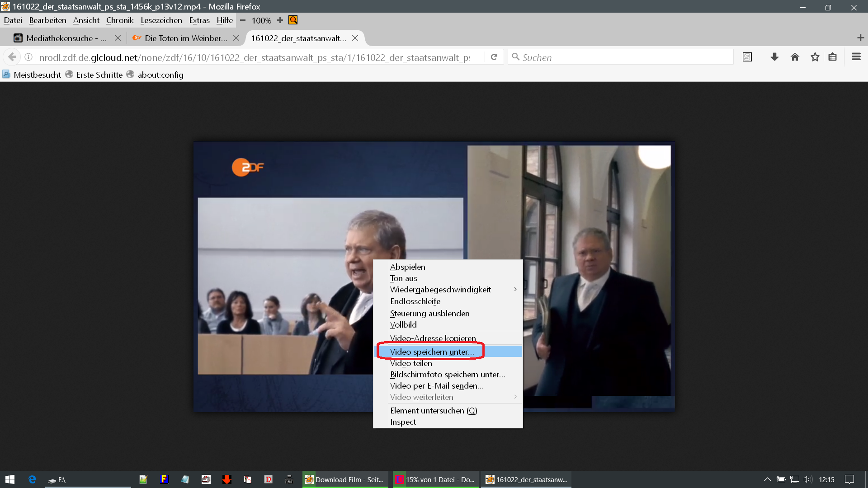Open the Firefox hamburger menu
This screenshot has width=868, height=488.
(856, 57)
